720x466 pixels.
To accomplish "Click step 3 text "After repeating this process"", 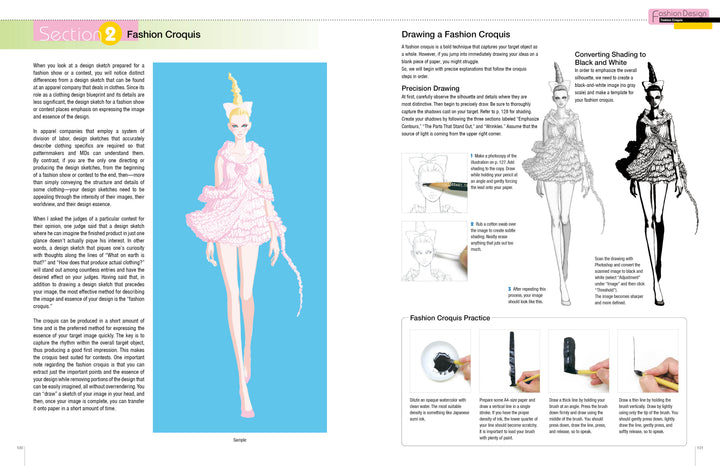I will pos(527,295).
